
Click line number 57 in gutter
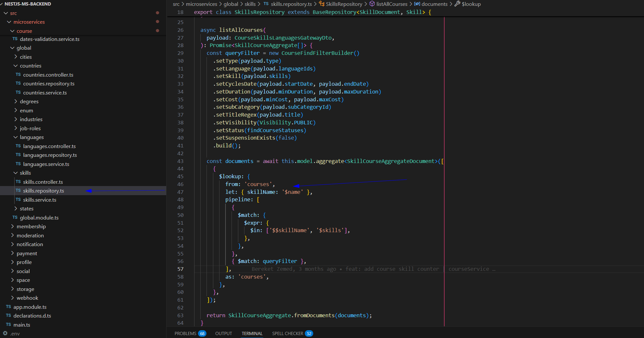pyautogui.click(x=180, y=269)
